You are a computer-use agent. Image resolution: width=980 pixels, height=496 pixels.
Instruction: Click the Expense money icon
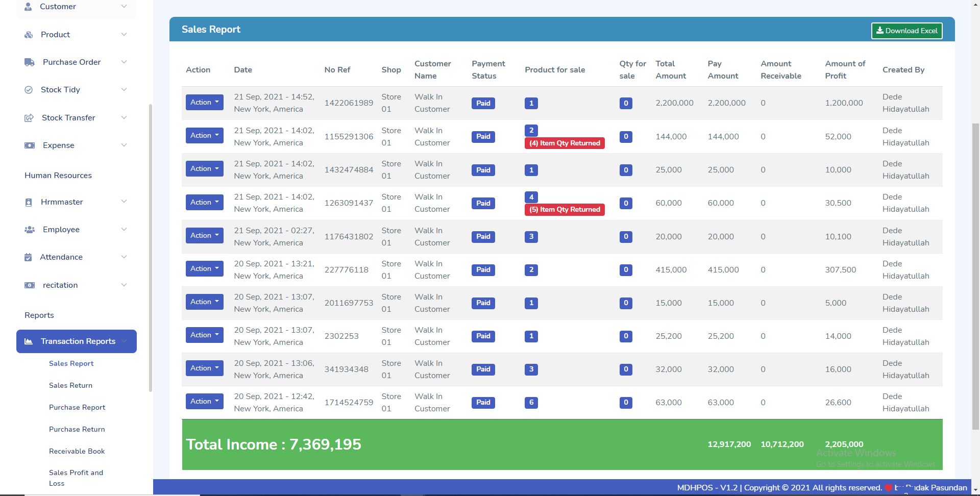pos(30,145)
